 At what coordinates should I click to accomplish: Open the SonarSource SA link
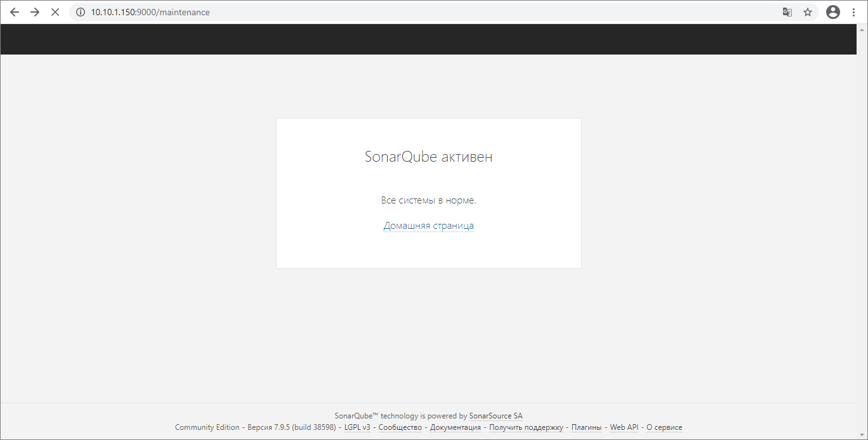pyautogui.click(x=496, y=416)
